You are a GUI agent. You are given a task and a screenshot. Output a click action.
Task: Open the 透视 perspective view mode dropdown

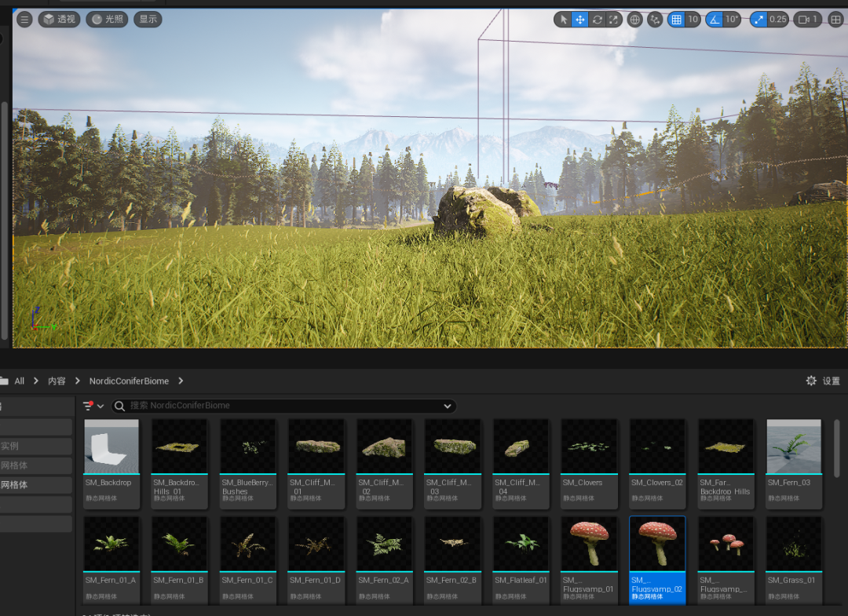60,20
